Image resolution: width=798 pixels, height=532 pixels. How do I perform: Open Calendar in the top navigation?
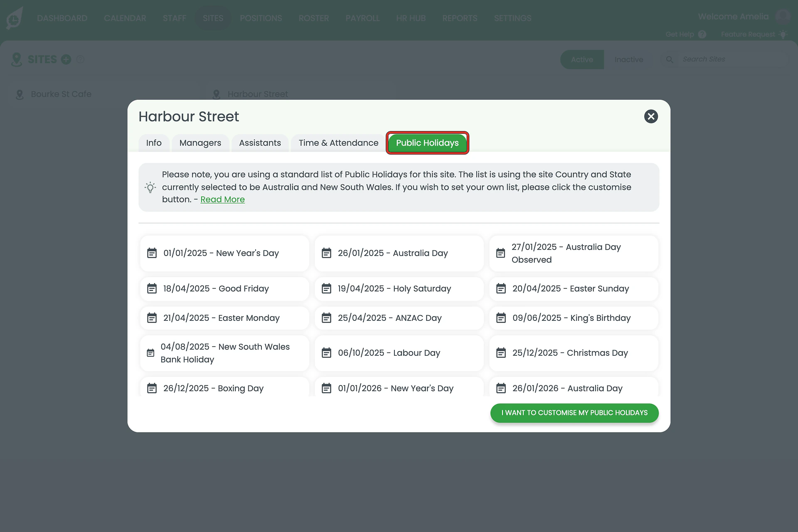[125, 18]
